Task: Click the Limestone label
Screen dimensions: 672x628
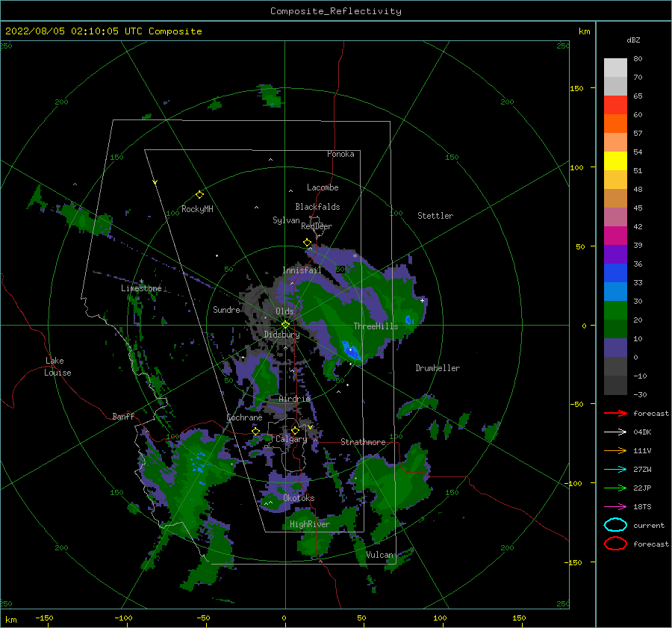Action: pyautogui.click(x=141, y=288)
